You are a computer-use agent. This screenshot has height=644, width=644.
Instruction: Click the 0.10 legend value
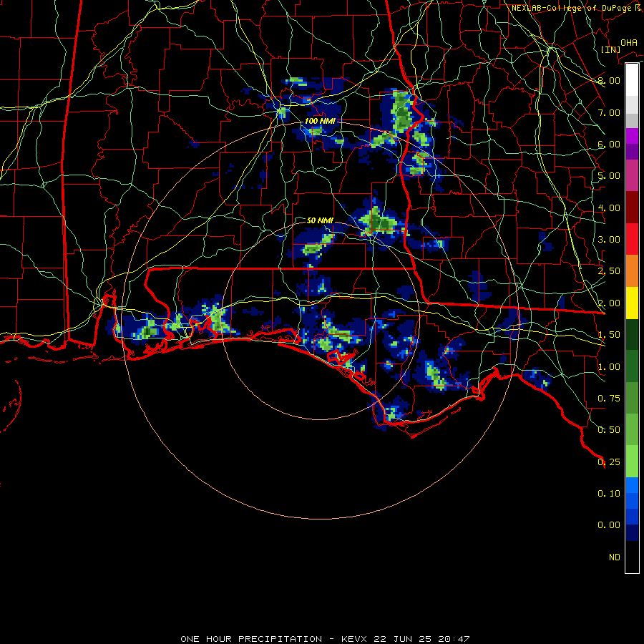609,494
